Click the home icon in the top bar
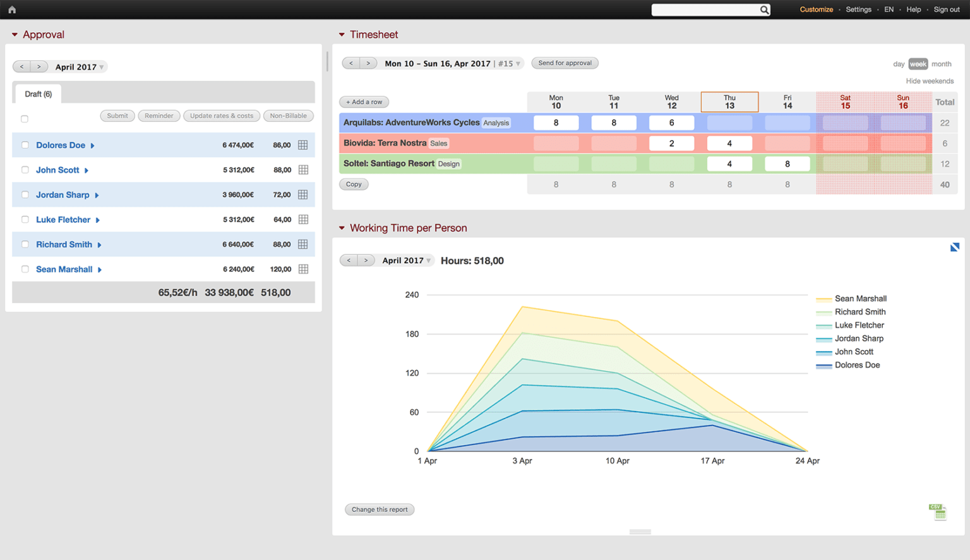This screenshot has height=560, width=970. pos(11,9)
